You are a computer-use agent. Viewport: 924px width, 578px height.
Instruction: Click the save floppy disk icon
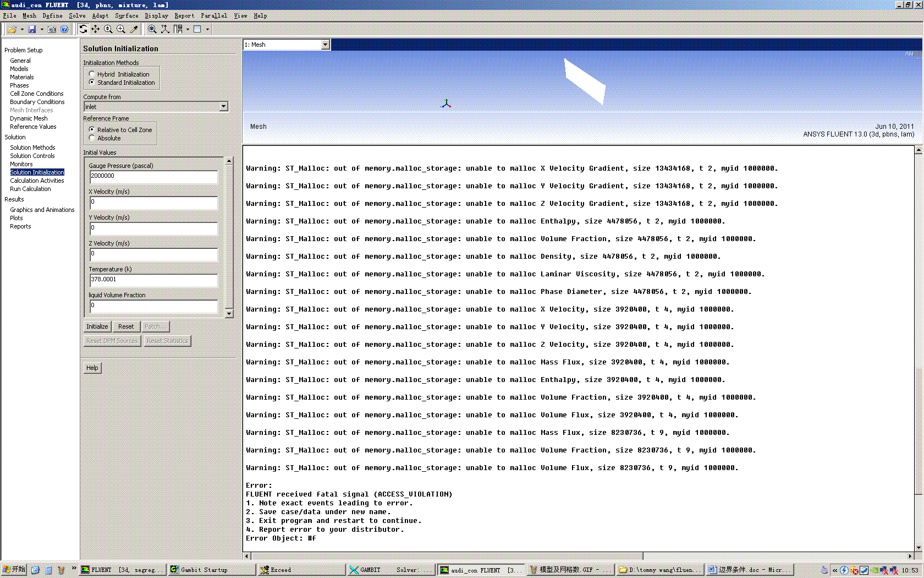tap(32, 29)
